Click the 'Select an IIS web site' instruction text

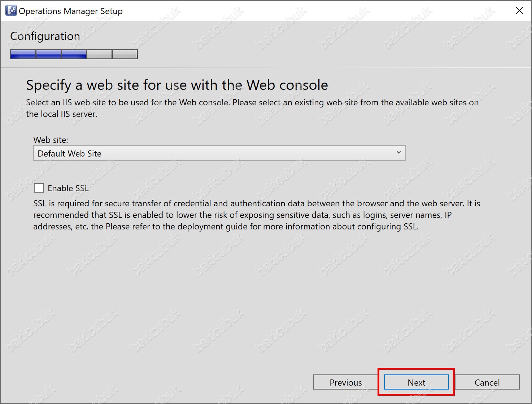(252, 108)
